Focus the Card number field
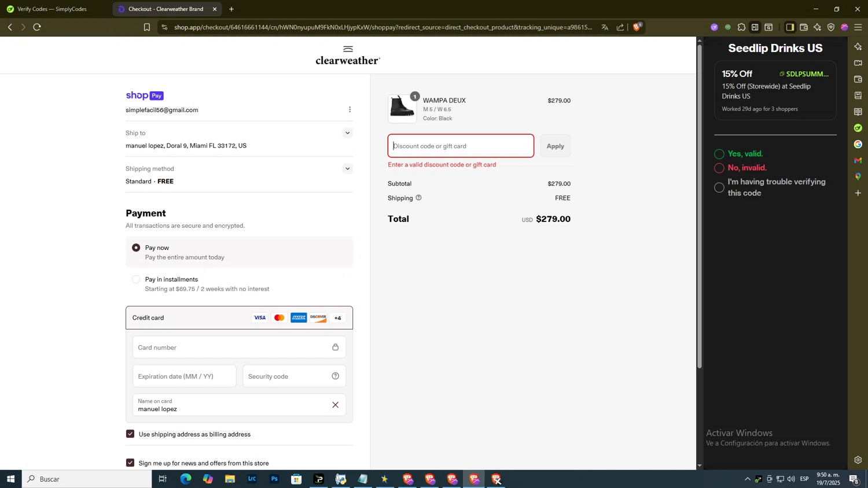 [239, 347]
